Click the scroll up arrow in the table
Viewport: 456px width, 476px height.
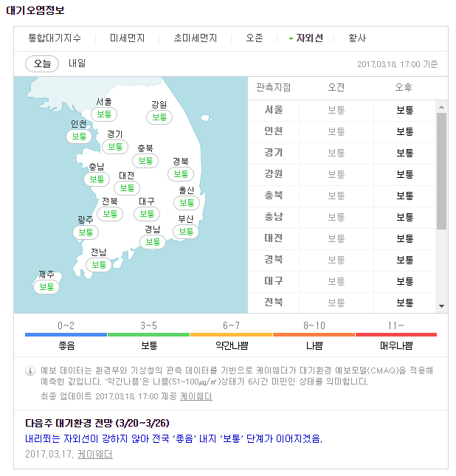point(442,107)
